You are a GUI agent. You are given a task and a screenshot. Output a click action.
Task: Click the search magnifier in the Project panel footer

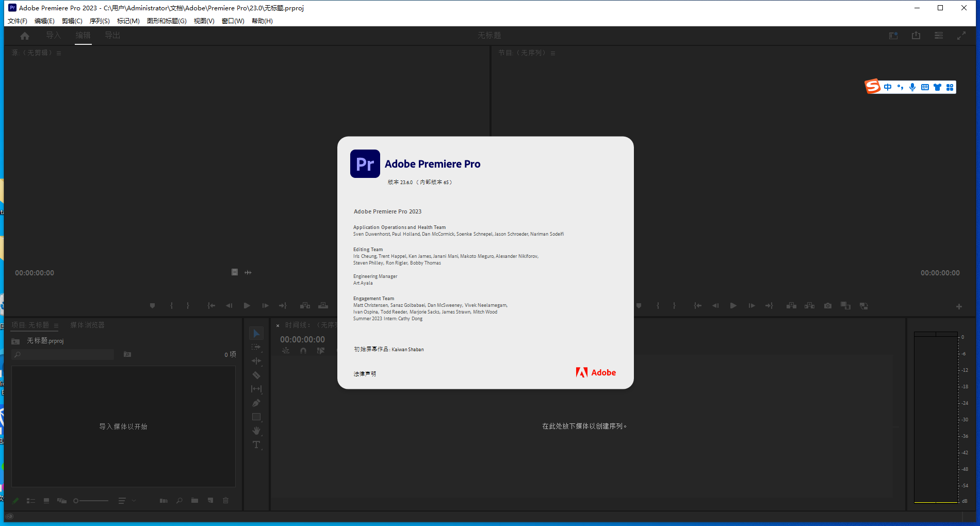coord(179,501)
